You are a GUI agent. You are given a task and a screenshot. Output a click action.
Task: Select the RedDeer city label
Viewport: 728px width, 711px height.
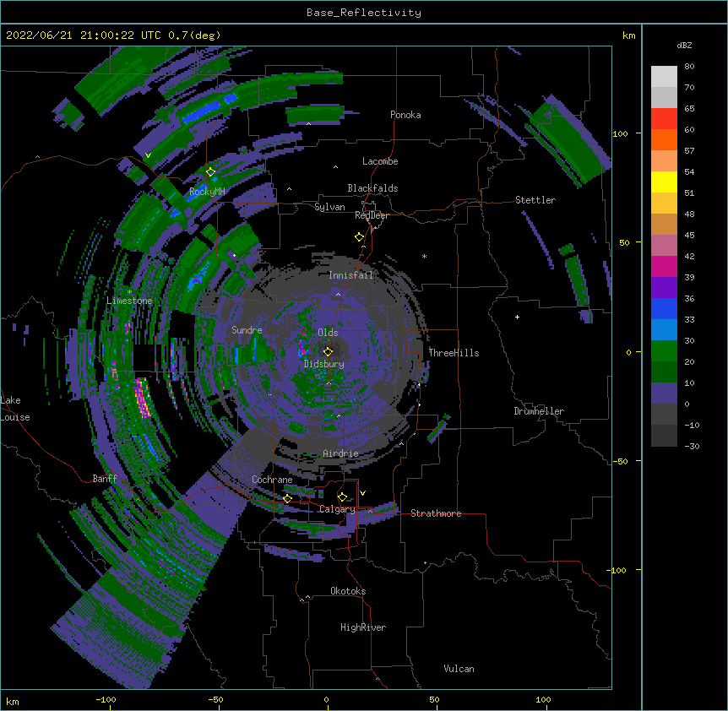coord(372,215)
